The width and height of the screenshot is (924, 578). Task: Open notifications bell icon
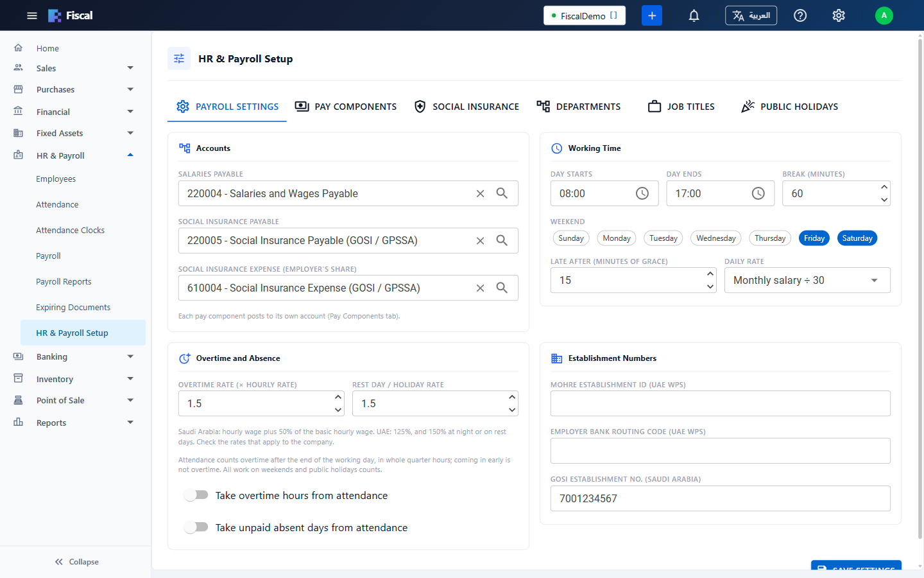(694, 15)
